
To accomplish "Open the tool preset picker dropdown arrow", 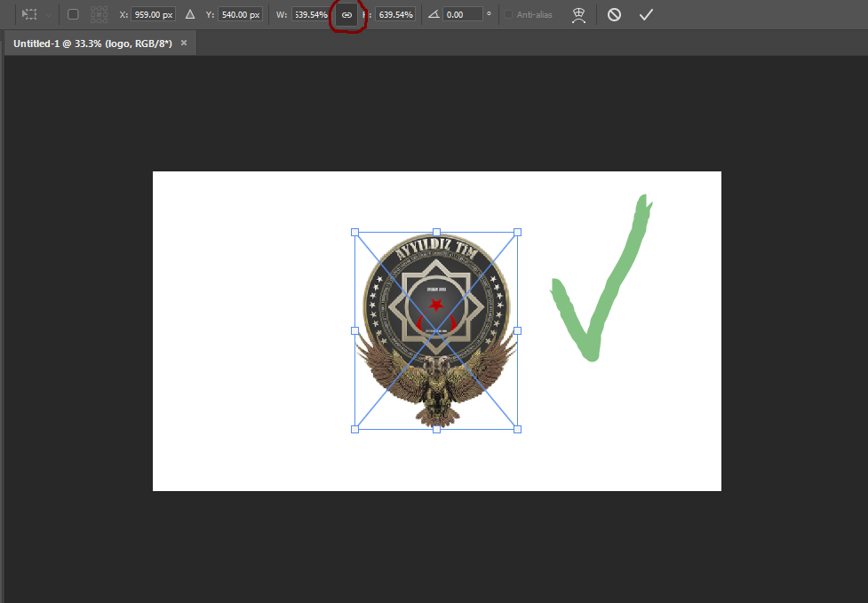I will pyautogui.click(x=48, y=14).
